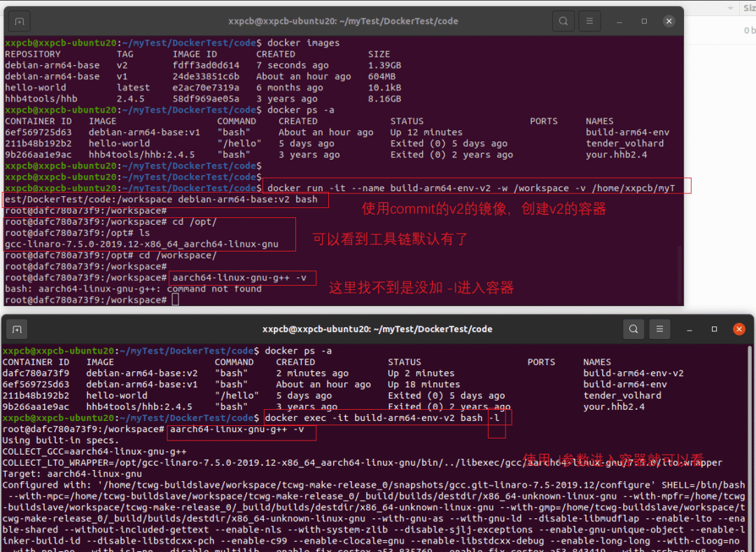Click 'Up 2 minutes' status in lower terminal
The height and width of the screenshot is (552, 756).
[x=421, y=373]
